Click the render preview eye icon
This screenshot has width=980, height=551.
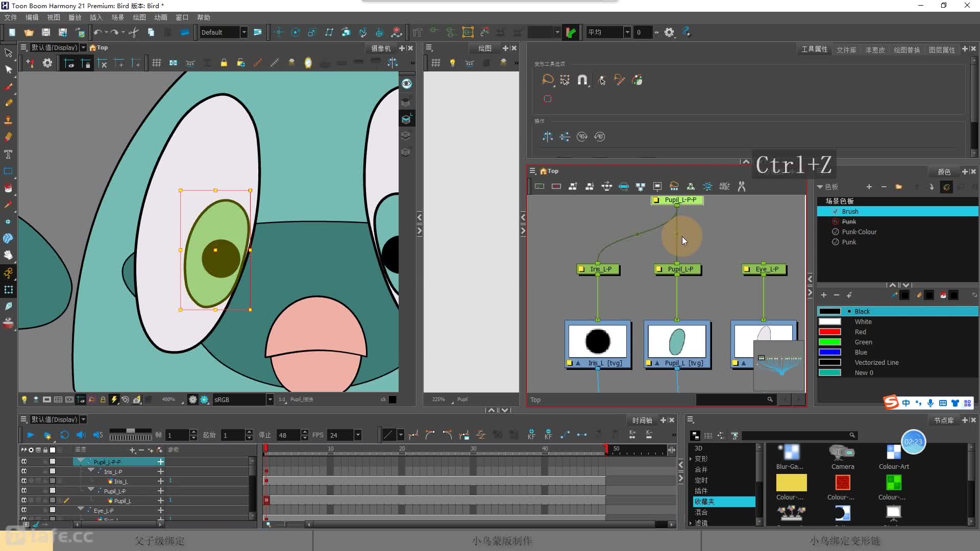[407, 84]
